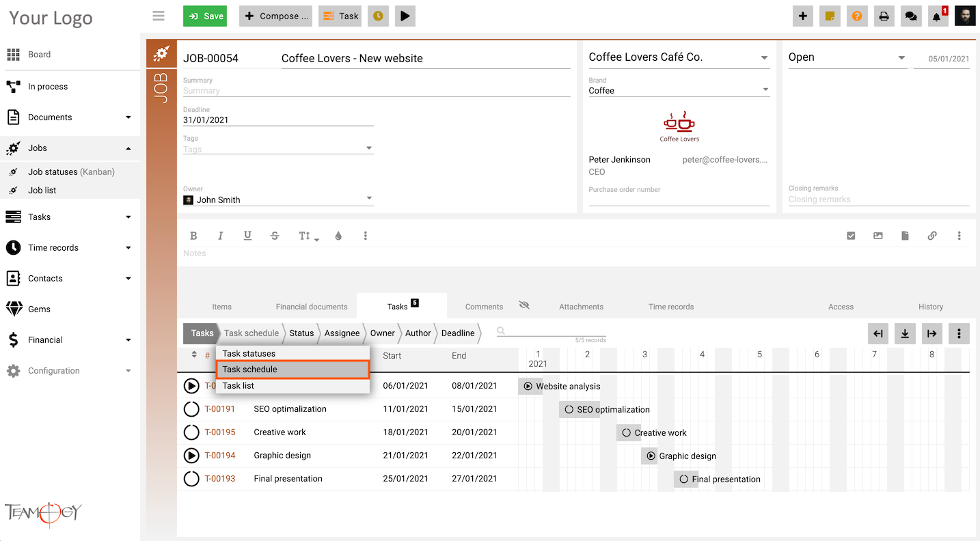Apply strikethrough formatting in notes
This screenshot has height=541, width=980.
point(275,236)
